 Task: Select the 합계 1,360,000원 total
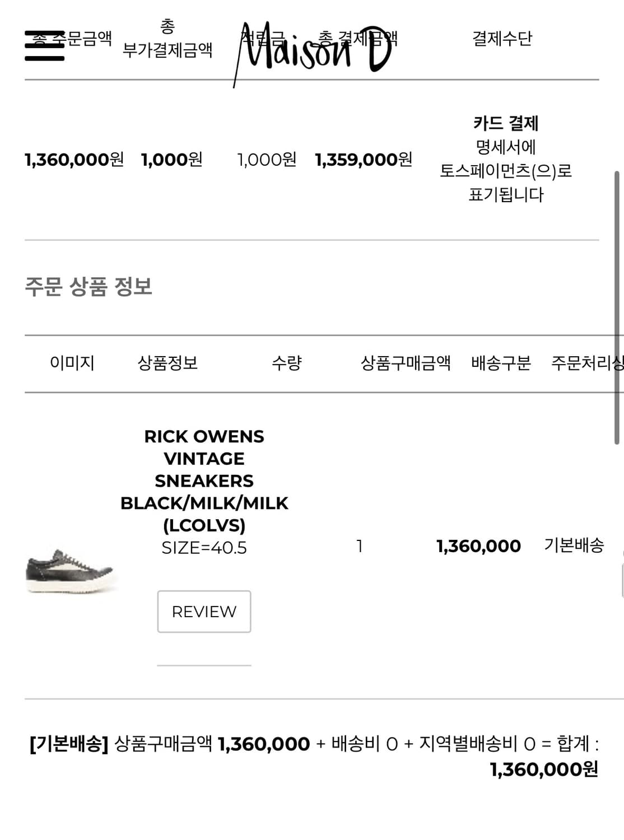[x=544, y=769]
